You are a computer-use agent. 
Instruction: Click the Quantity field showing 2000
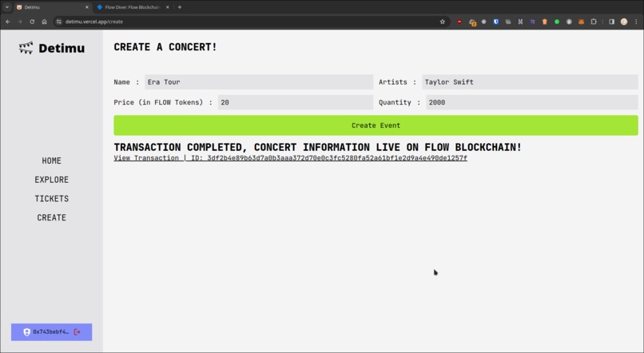tap(532, 102)
